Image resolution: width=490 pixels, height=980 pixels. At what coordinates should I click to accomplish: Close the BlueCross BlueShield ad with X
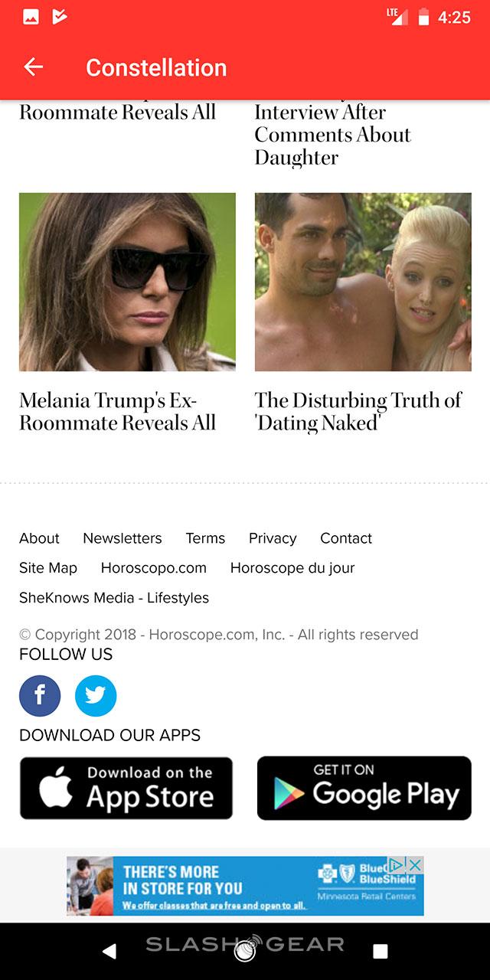pos(415,865)
